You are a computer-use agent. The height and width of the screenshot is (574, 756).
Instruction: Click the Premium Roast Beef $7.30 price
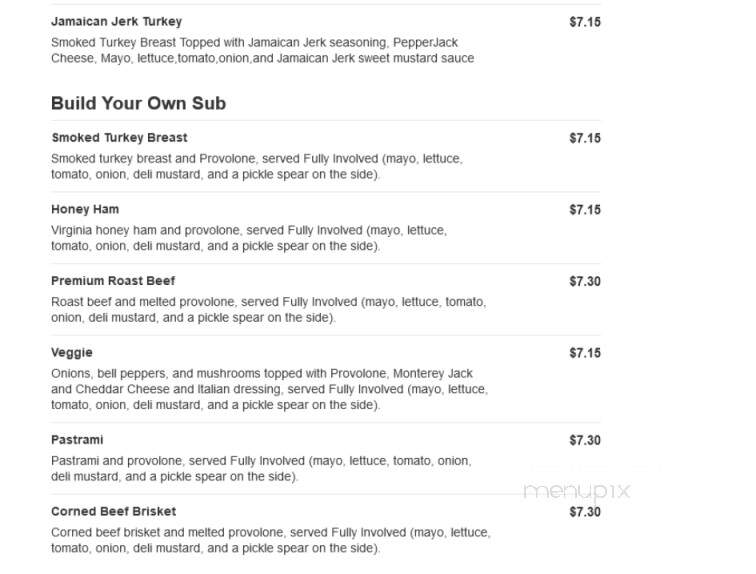pos(585,281)
